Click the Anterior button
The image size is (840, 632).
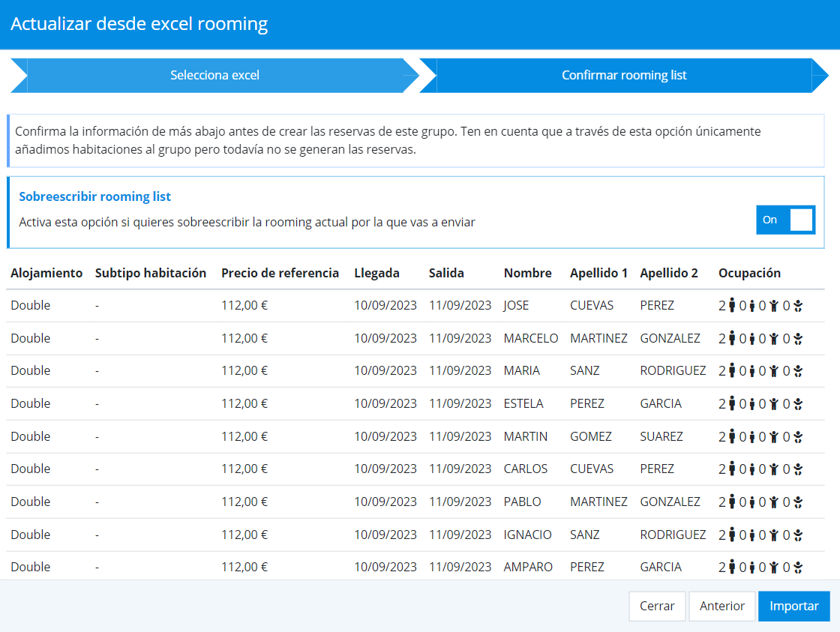pos(721,607)
